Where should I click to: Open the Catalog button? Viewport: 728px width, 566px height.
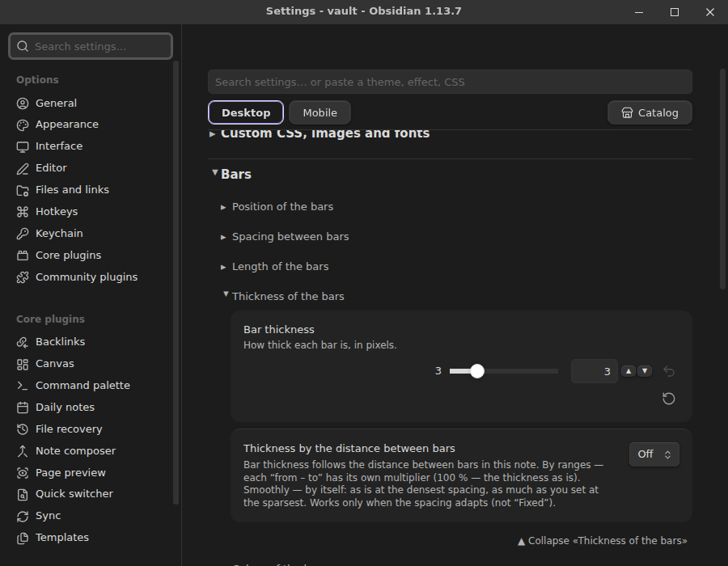coord(650,112)
